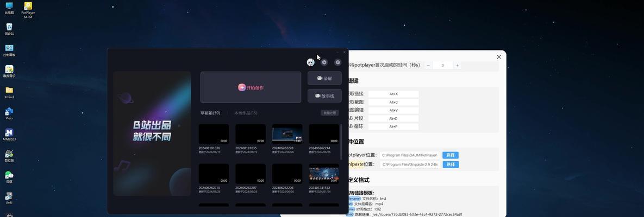The image size is (644, 217).
Task: Click the Potplayer location path field
Action: pyautogui.click(x=409, y=155)
